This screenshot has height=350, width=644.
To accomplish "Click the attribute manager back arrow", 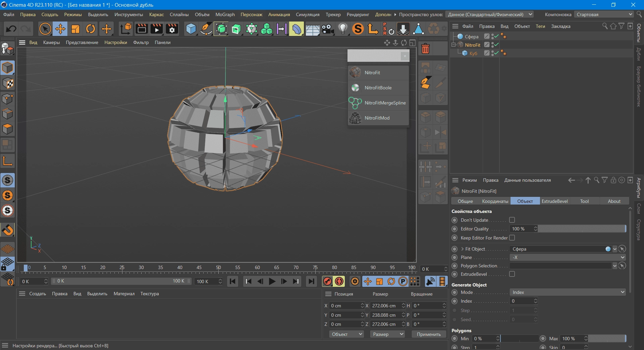I will 572,180.
